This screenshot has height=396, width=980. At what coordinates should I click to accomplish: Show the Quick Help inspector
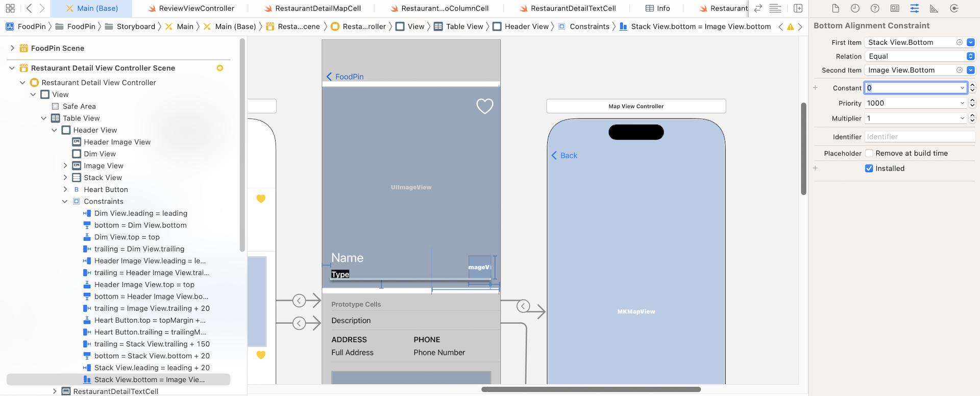click(875, 8)
